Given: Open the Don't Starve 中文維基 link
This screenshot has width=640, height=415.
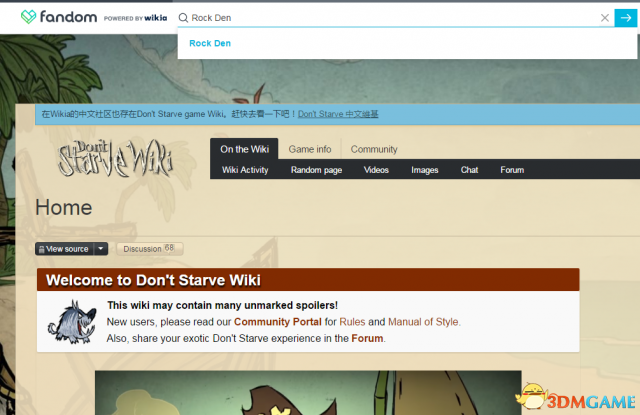Looking at the screenshot, I should pos(338,114).
